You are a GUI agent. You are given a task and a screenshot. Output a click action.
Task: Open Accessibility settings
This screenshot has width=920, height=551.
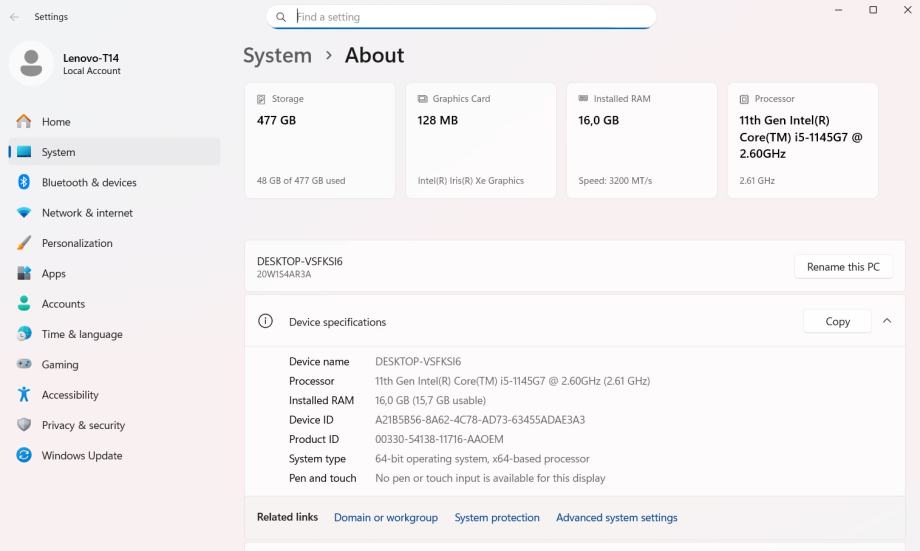[x=70, y=395]
